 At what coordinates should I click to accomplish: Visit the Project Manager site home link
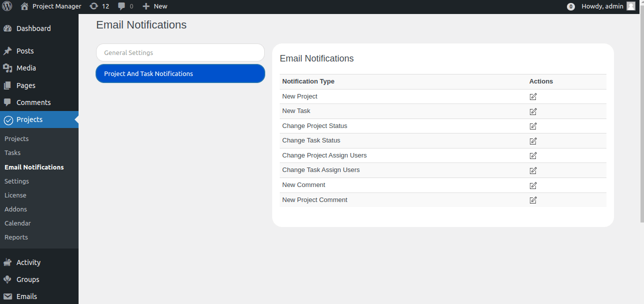[51, 6]
